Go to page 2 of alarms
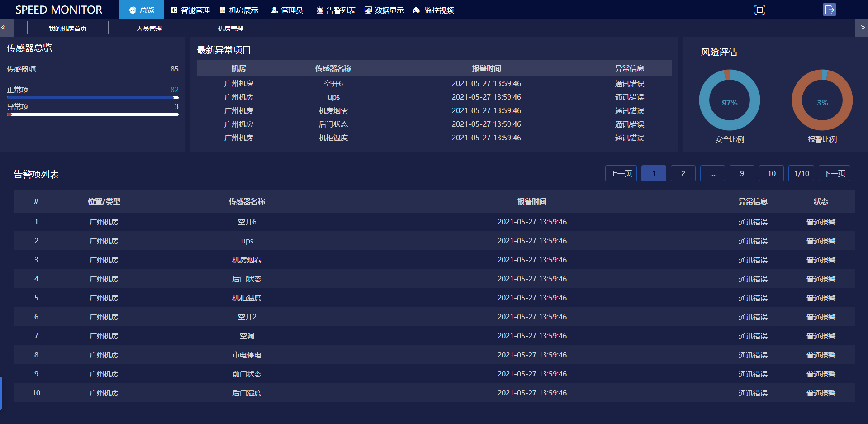This screenshot has width=868, height=424. coord(683,173)
